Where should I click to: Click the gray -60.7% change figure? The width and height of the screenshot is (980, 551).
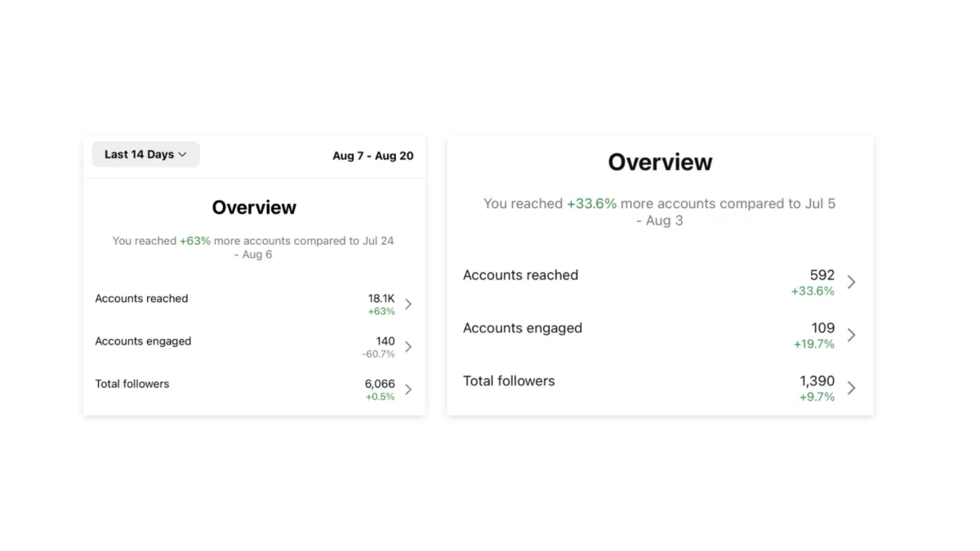click(x=379, y=354)
